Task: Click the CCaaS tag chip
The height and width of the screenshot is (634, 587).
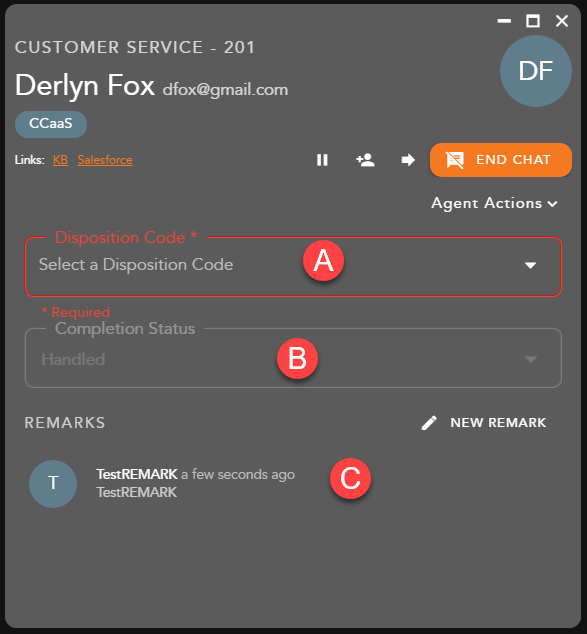Action: (51, 124)
